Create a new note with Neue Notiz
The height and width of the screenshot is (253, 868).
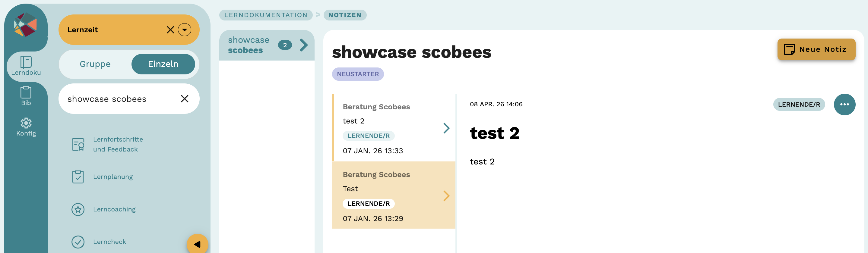[x=816, y=49]
